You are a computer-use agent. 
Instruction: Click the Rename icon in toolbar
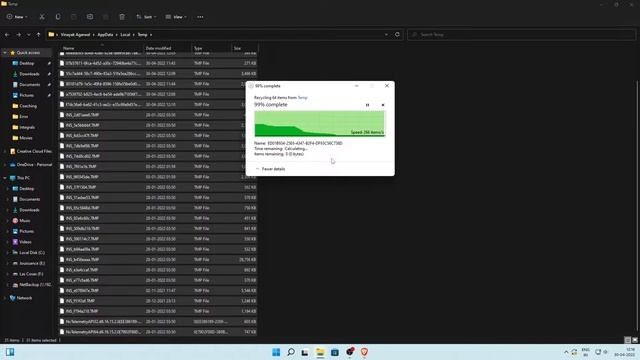click(x=90, y=17)
